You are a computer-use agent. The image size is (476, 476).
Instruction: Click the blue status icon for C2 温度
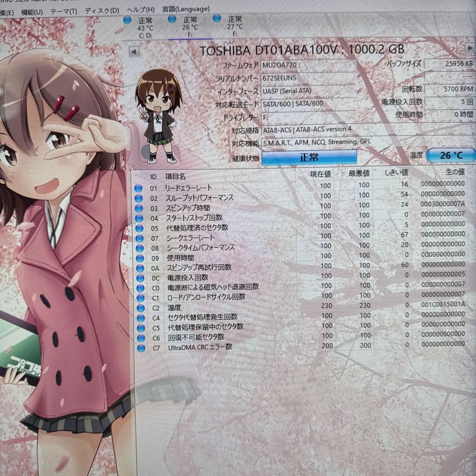coord(141,308)
